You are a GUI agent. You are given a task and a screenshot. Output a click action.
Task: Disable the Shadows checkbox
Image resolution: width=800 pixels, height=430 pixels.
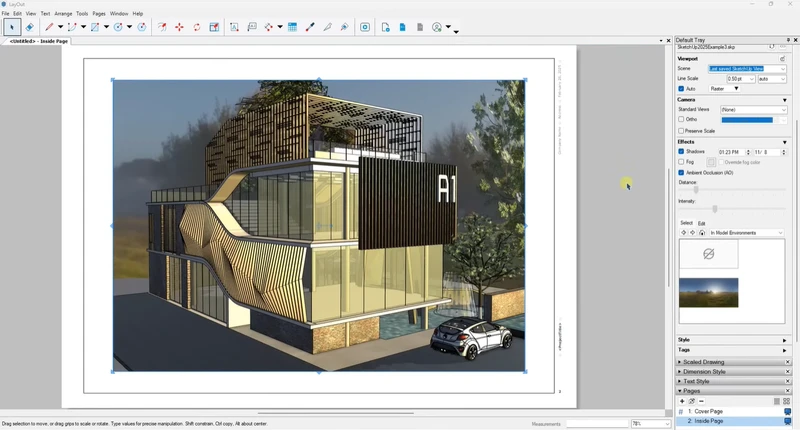pos(682,151)
